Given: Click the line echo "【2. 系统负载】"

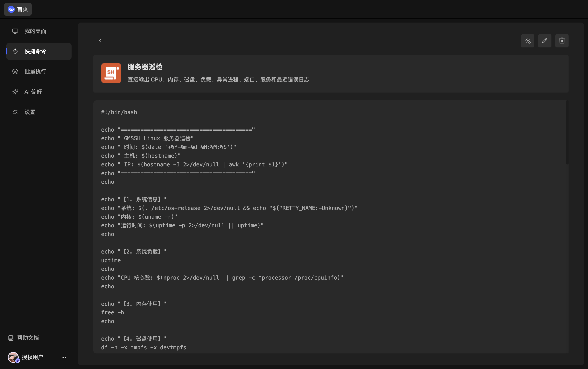Looking at the screenshot, I should [x=134, y=252].
